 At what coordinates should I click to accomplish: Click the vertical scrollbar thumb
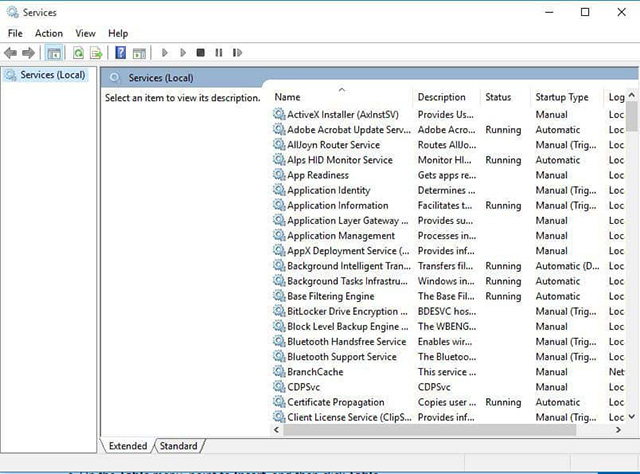click(x=632, y=117)
